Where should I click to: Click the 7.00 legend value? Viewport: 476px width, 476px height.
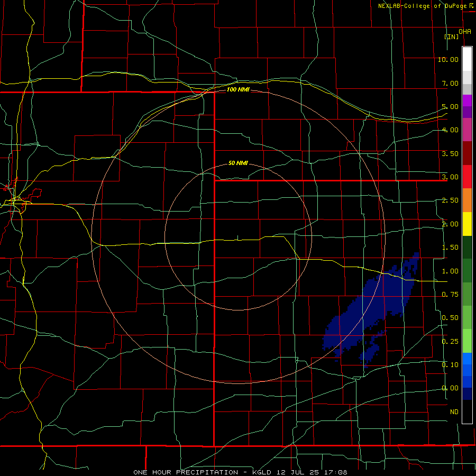coord(450,83)
